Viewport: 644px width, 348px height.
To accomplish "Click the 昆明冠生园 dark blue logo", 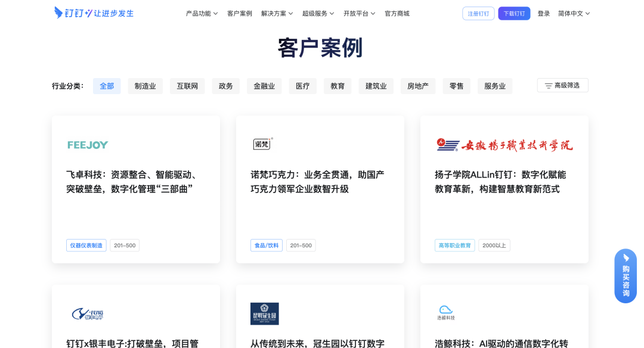I will (x=265, y=314).
